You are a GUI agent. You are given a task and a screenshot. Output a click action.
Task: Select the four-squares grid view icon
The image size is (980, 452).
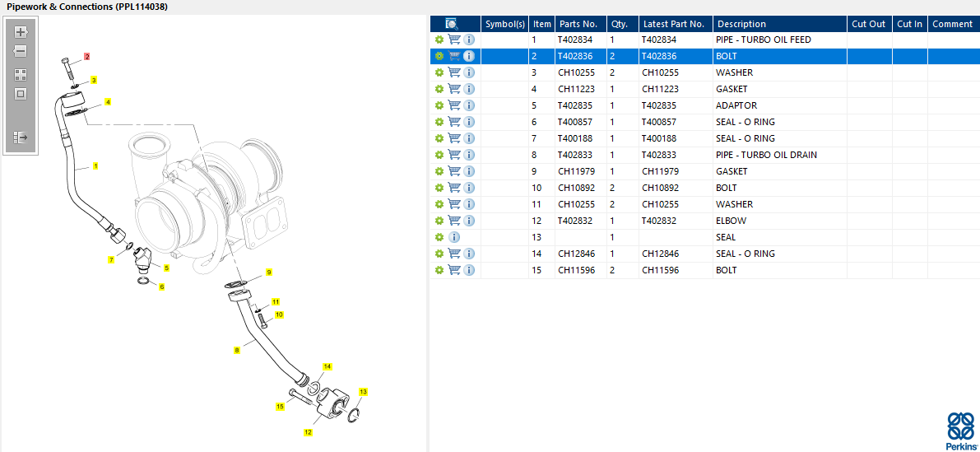(21, 75)
